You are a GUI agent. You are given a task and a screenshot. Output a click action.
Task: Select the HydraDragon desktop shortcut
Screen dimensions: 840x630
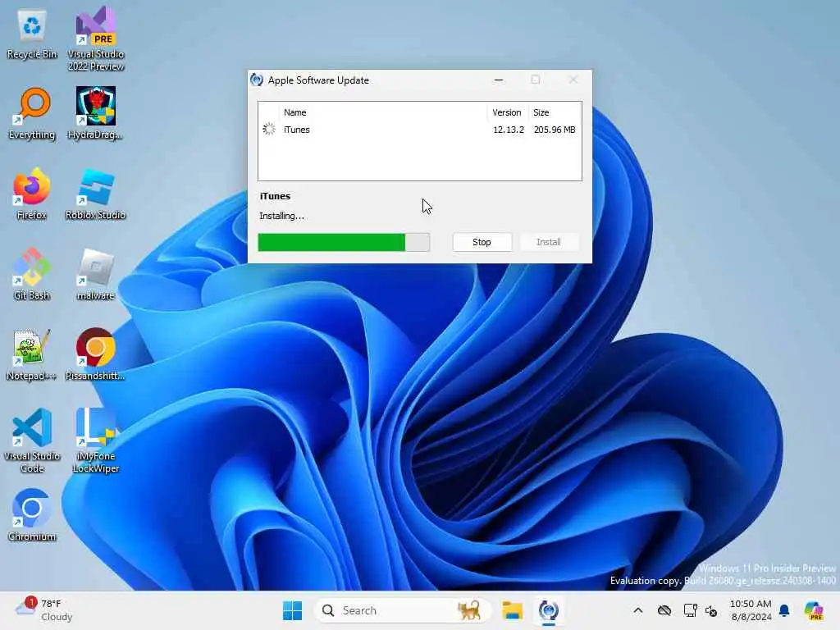[95, 114]
